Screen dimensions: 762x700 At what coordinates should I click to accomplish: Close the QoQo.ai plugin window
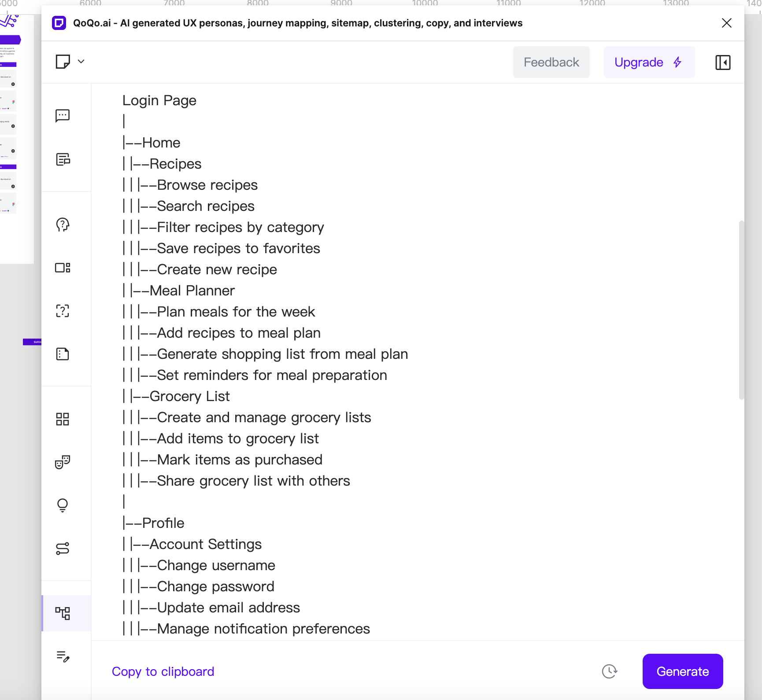pyautogui.click(x=727, y=23)
